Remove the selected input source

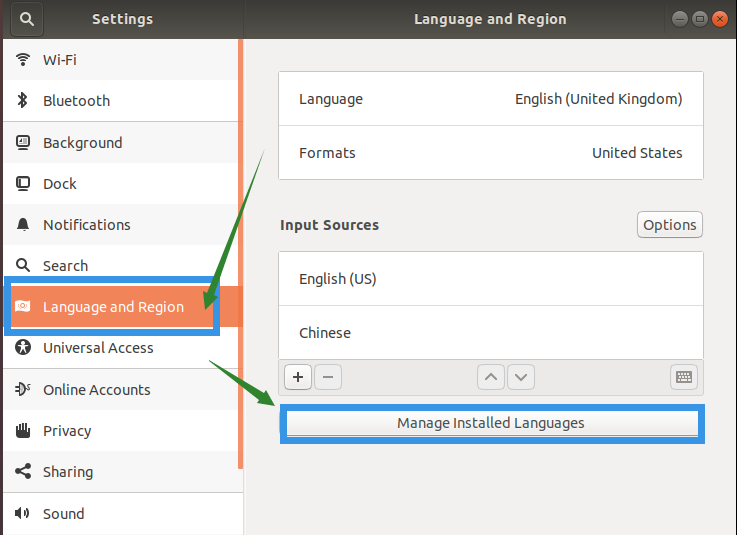pyautogui.click(x=328, y=377)
